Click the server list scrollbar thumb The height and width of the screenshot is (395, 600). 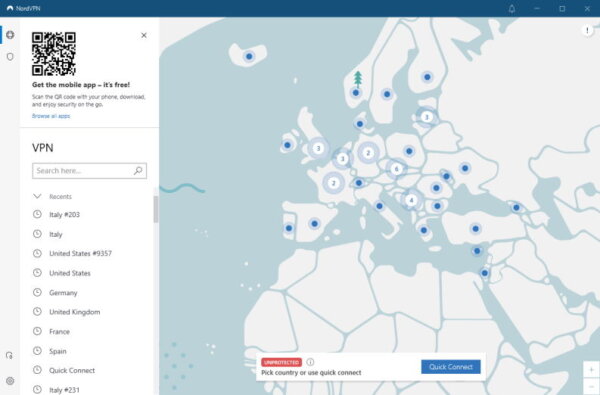click(156, 209)
